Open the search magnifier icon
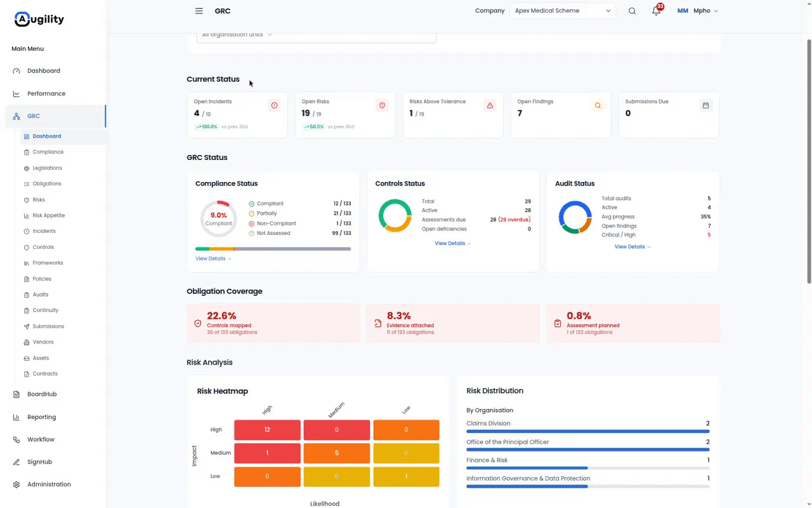Viewport: 812px width, 508px height. pyautogui.click(x=632, y=11)
